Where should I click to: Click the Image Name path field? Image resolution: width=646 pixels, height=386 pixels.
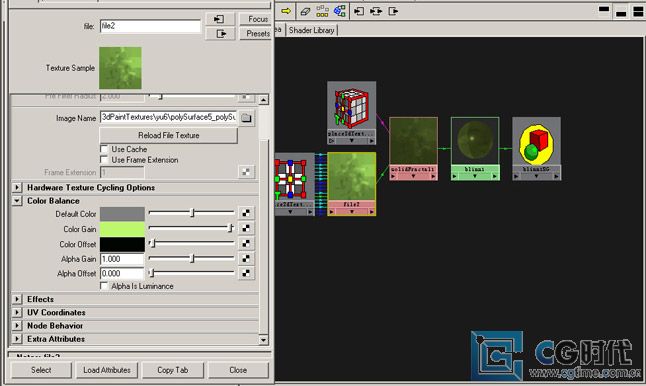[x=169, y=117]
